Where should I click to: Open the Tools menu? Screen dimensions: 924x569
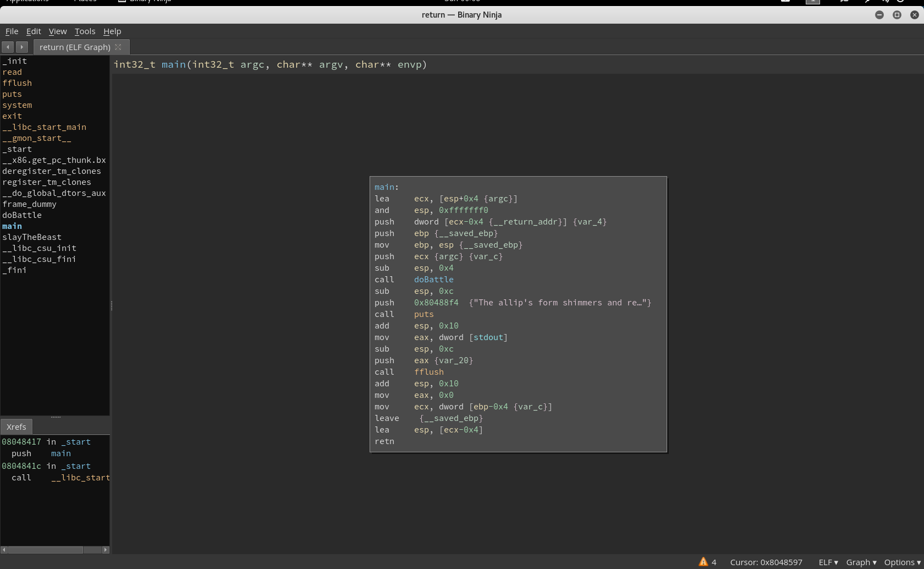(85, 31)
